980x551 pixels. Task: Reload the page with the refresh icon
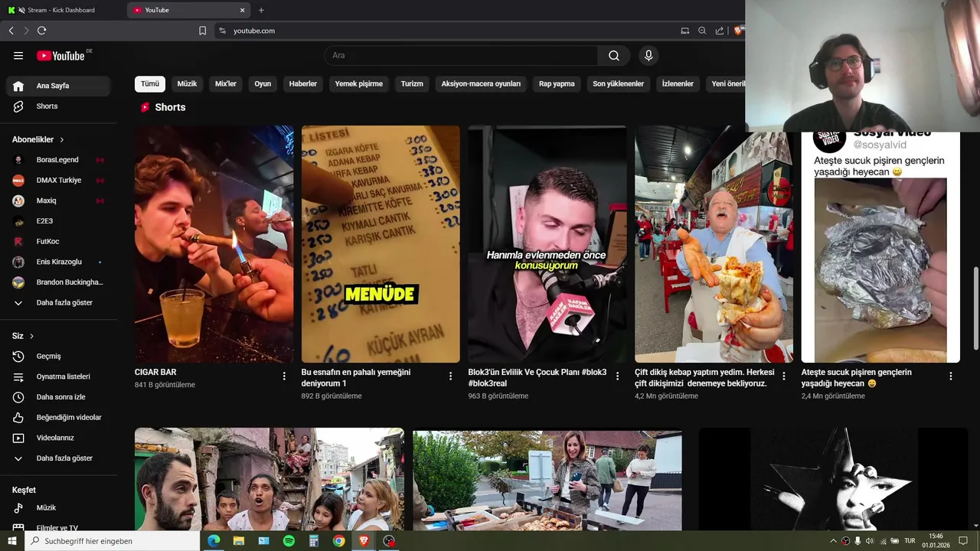(x=41, y=31)
